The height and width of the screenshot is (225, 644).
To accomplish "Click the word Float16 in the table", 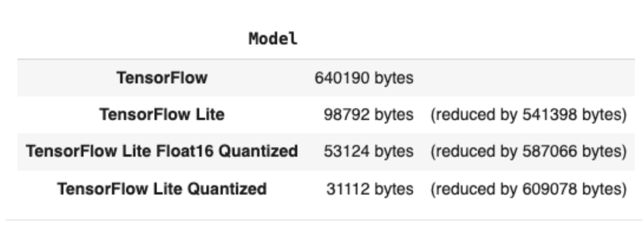I will click(192, 152).
